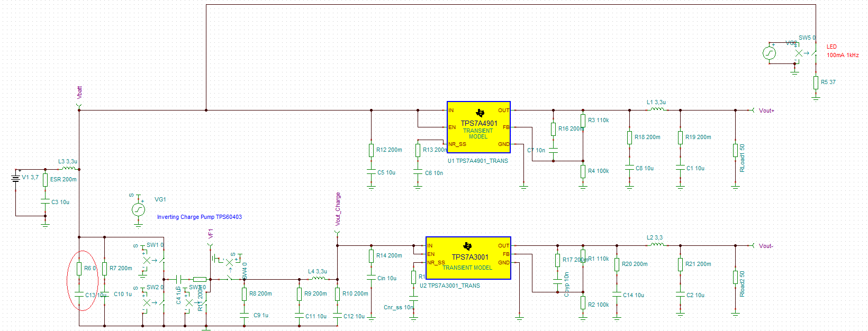Select the C7 10n capacitor
Screen dimensions: 868x331
(x=554, y=151)
